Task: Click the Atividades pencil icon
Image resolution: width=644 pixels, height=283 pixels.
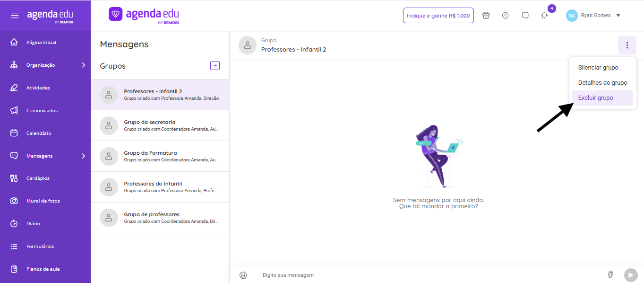Action: [x=14, y=88]
